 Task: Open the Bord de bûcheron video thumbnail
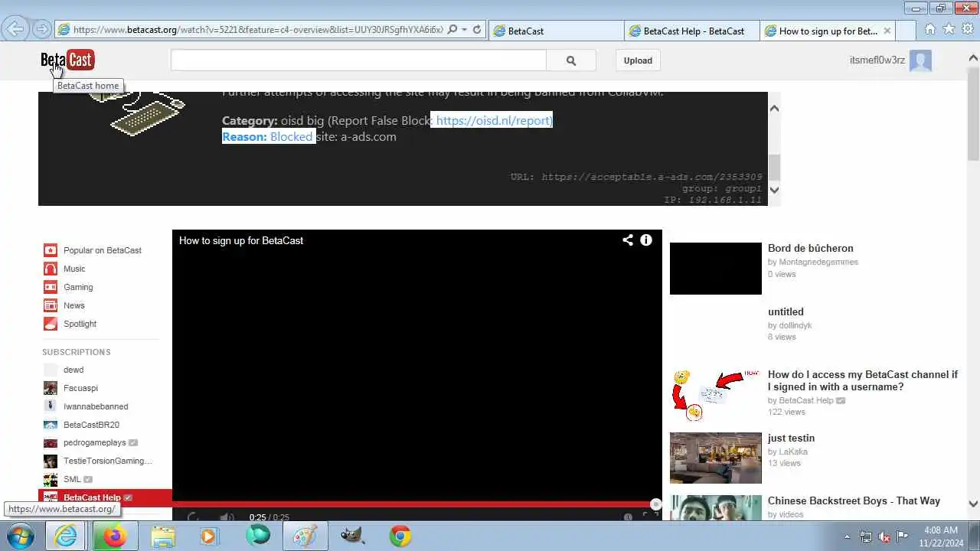pos(716,269)
